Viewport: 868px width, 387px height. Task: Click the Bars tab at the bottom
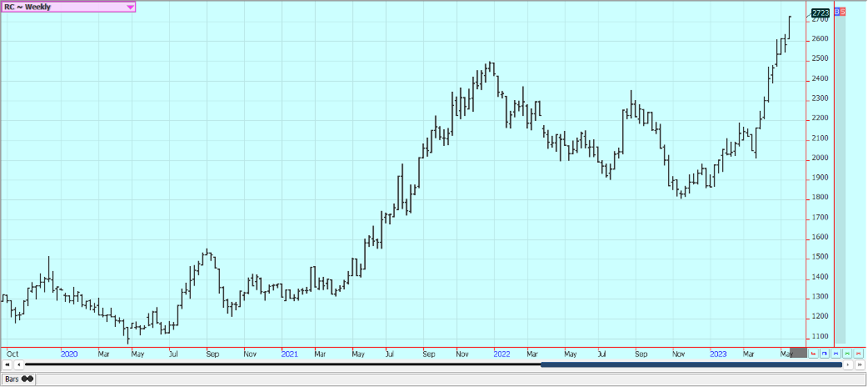pyautogui.click(x=19, y=379)
